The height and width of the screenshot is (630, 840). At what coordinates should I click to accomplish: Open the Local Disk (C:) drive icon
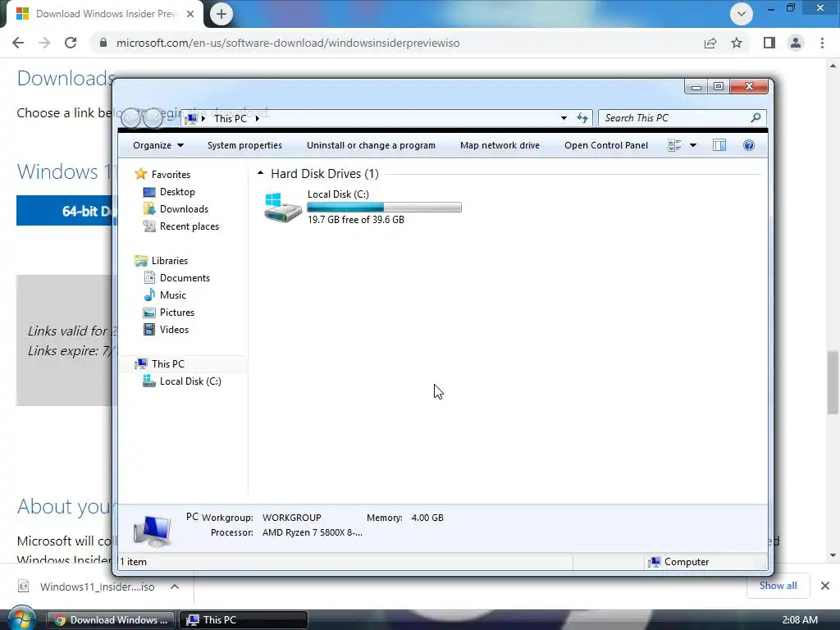[283, 208]
